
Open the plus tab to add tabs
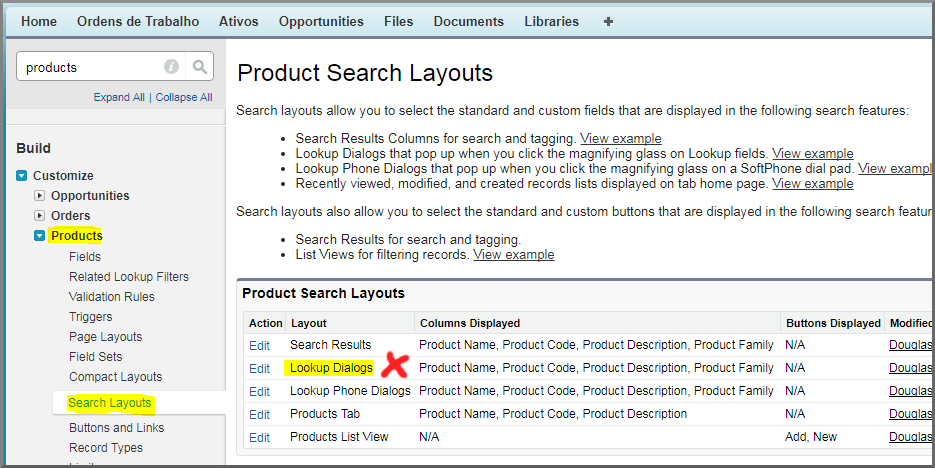609,21
